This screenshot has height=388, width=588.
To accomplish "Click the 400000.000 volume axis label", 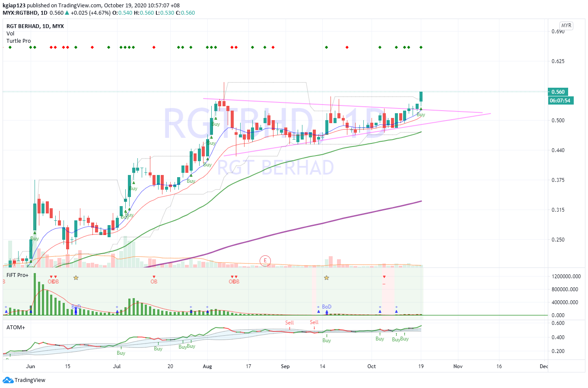I will (x=565, y=302).
